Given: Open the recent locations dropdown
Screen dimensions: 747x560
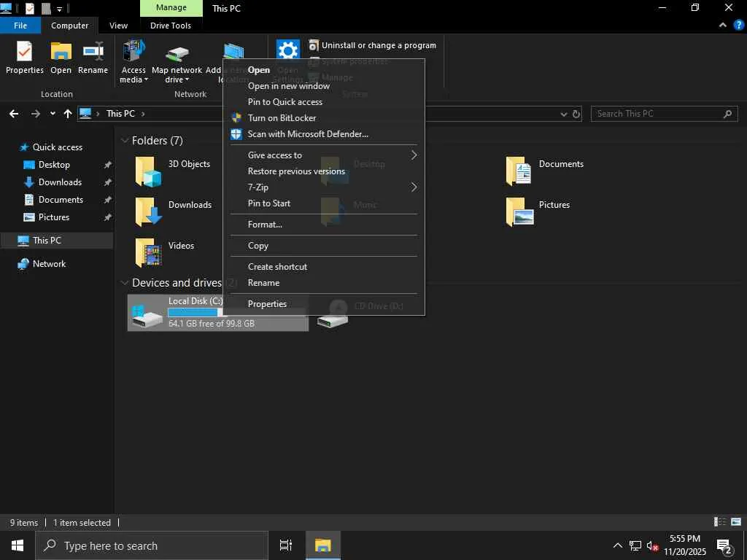Looking at the screenshot, I should click(x=53, y=114).
